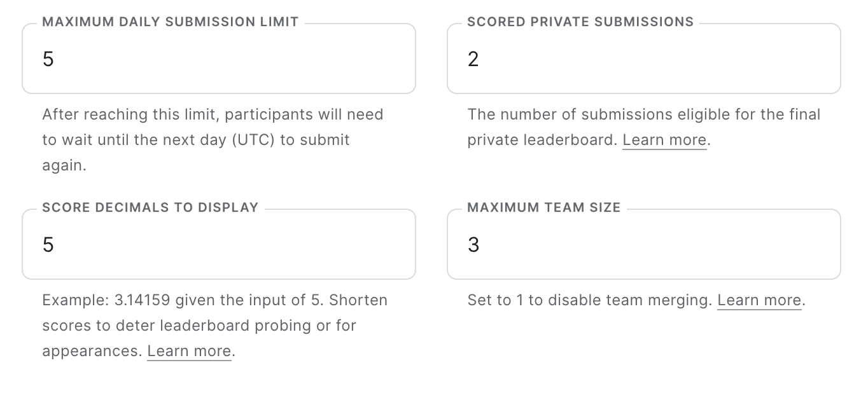The height and width of the screenshot is (393, 868).
Task: Click the Maximum Team Size input field
Action: point(643,244)
